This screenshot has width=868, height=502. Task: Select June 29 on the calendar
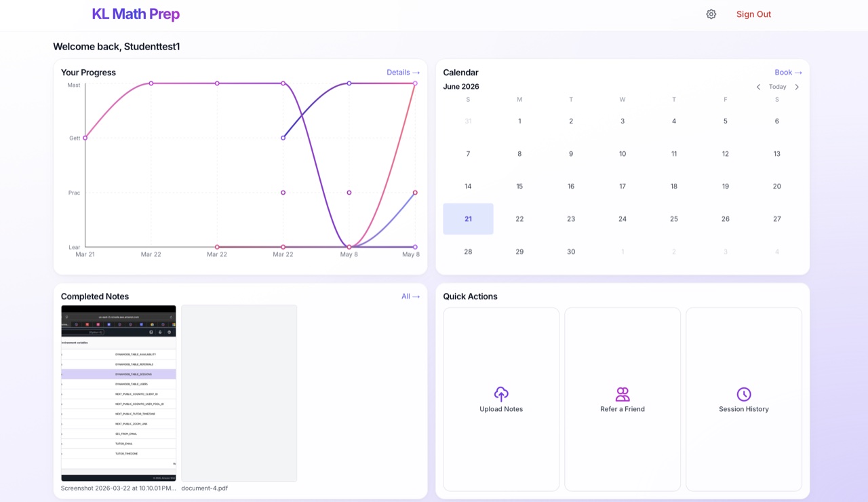[x=519, y=252]
